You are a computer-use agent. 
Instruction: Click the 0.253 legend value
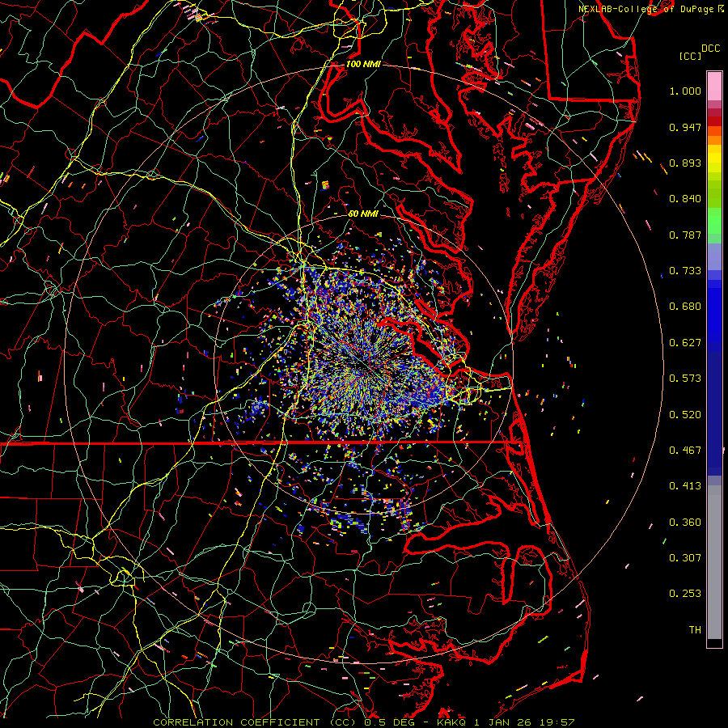click(x=685, y=594)
